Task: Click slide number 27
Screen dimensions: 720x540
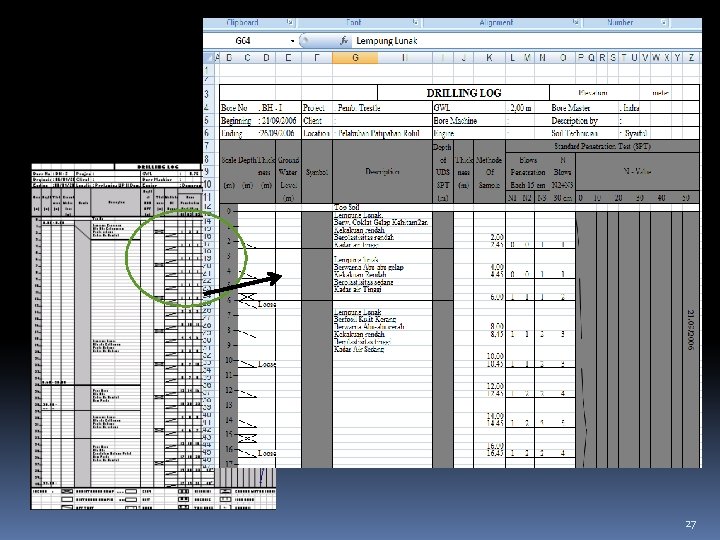Action: click(691, 524)
